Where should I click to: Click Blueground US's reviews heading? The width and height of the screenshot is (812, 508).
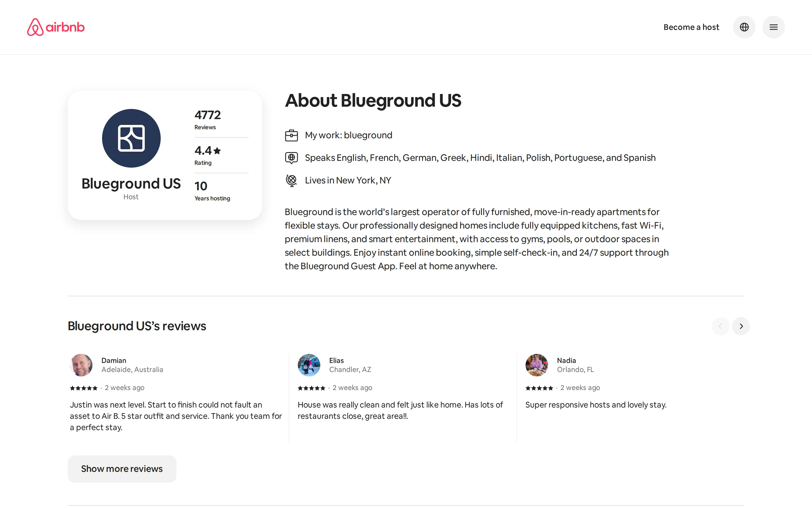[137, 326]
